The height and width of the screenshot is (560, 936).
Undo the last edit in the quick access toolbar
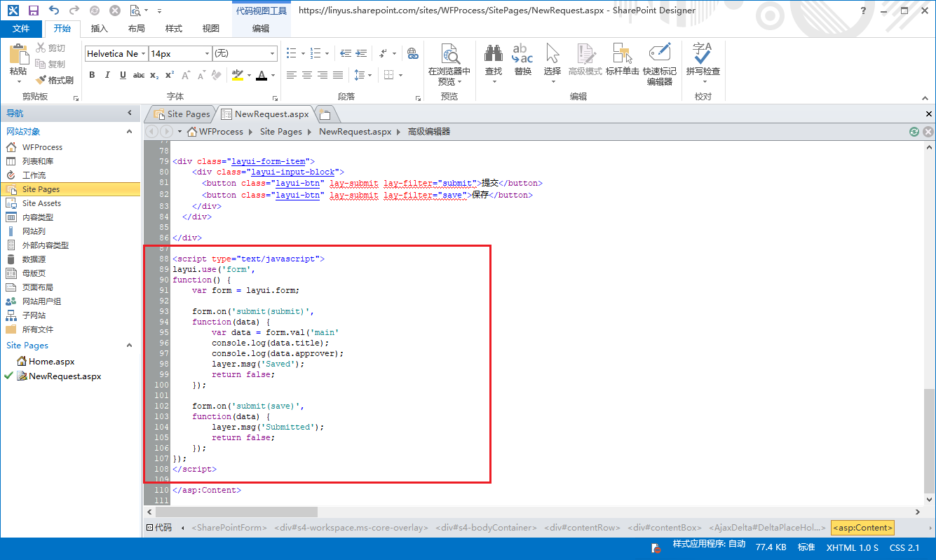click(x=53, y=11)
